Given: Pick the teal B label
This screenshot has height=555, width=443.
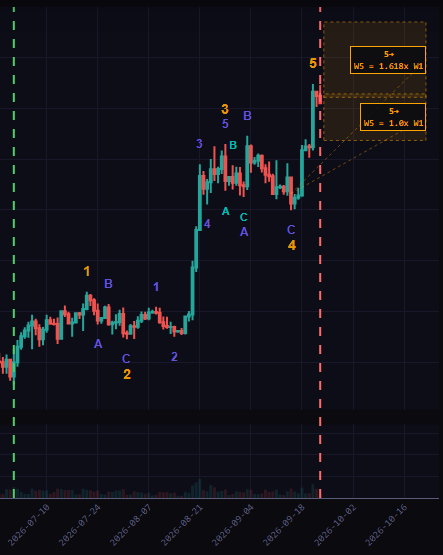Looking at the screenshot, I should 233,145.
